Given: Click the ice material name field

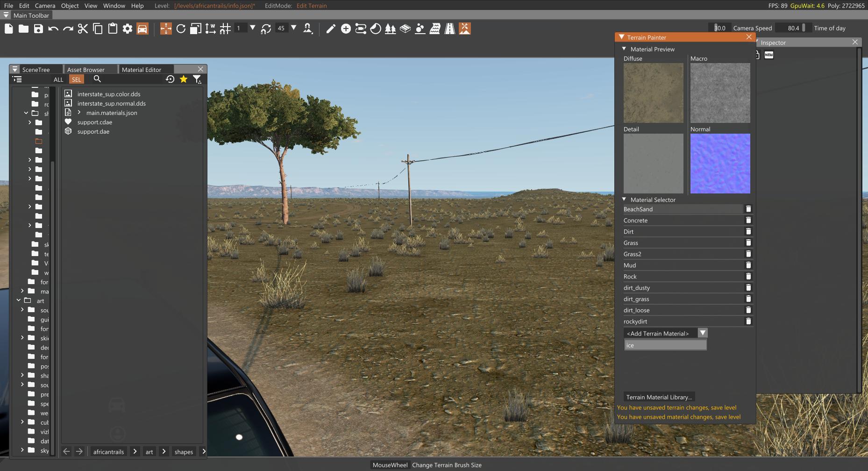Looking at the screenshot, I should (x=665, y=345).
